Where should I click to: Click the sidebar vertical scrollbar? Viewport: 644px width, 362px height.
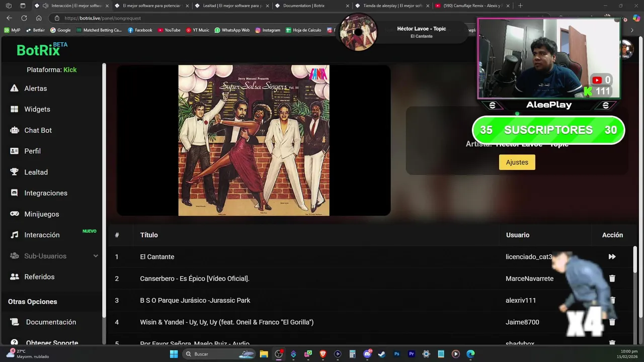(x=104, y=191)
